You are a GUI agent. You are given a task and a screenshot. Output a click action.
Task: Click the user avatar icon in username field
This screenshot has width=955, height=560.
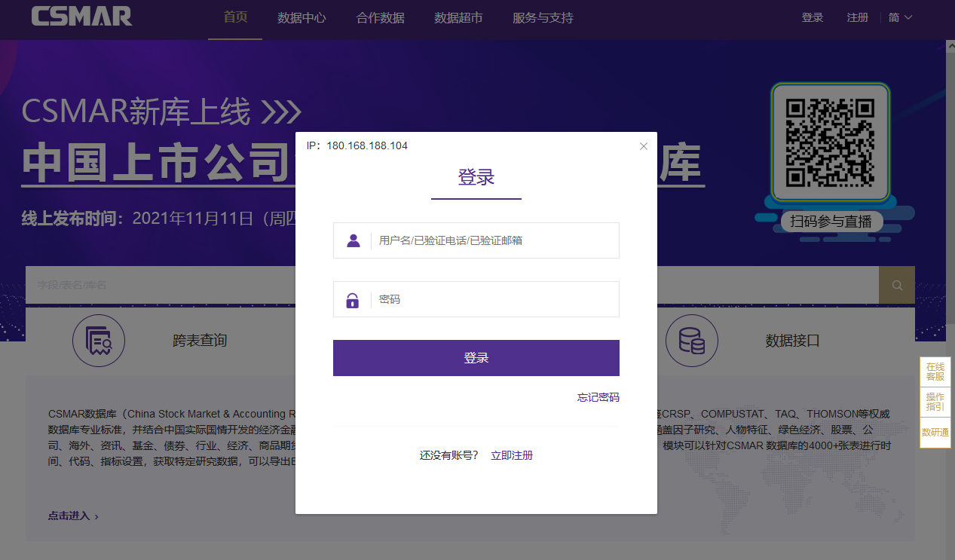353,240
